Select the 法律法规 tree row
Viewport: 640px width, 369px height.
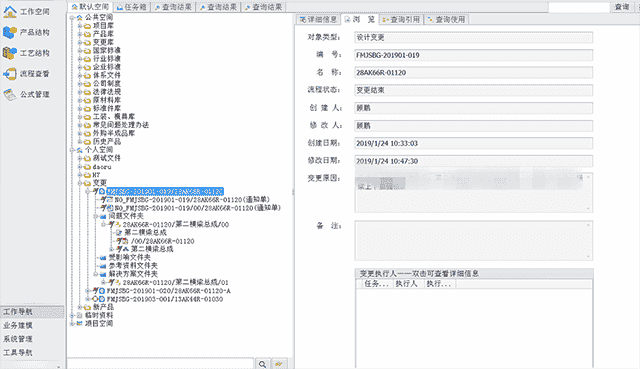107,92
